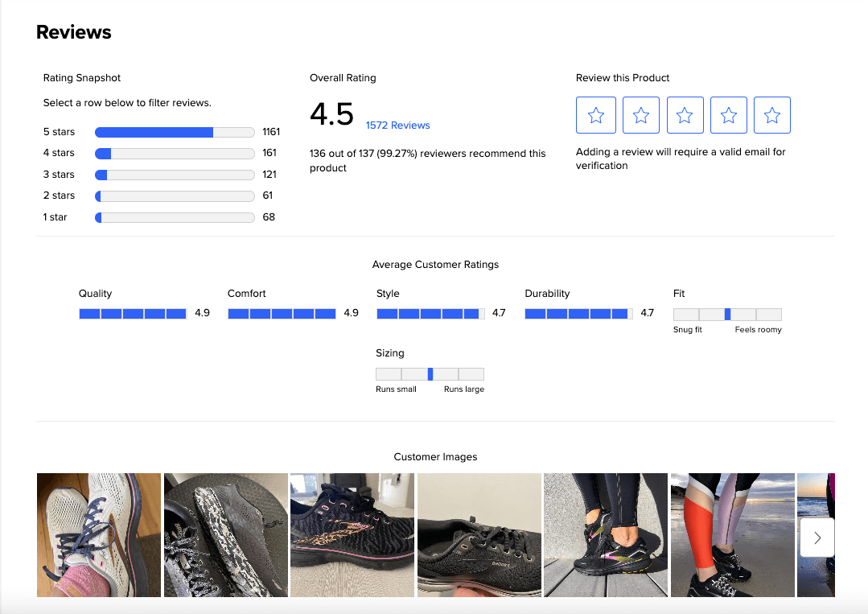
Task: Click the Fit rating slider bar
Action: pos(727,315)
